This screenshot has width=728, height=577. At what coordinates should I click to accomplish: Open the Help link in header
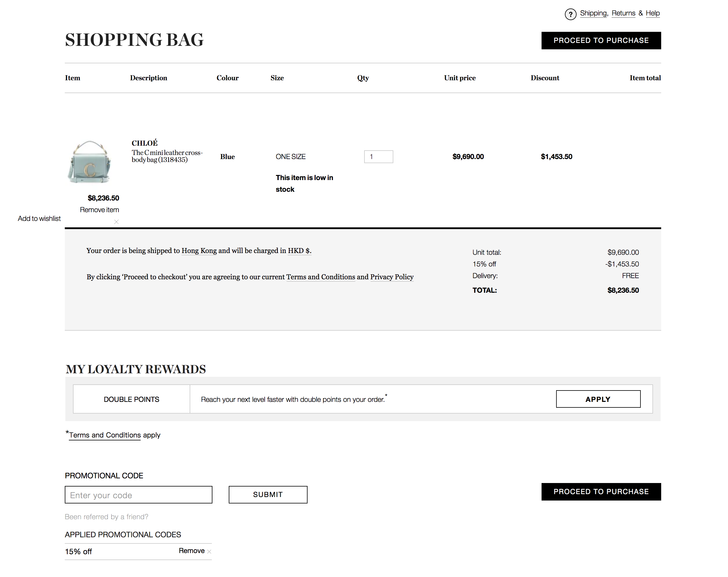[652, 13]
